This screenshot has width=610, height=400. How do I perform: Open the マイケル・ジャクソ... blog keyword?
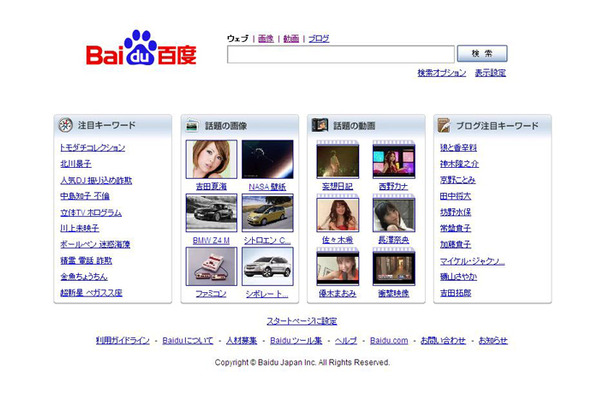(472, 261)
